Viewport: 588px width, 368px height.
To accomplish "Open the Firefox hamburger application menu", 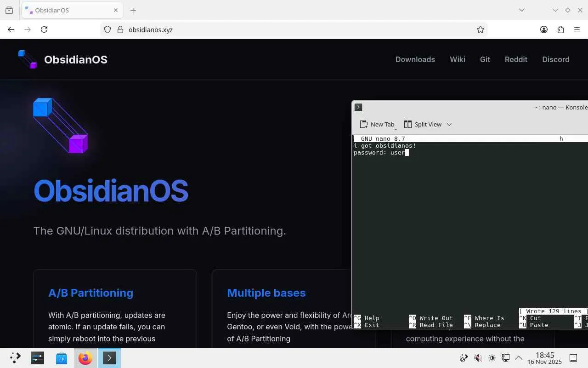I will (577, 29).
